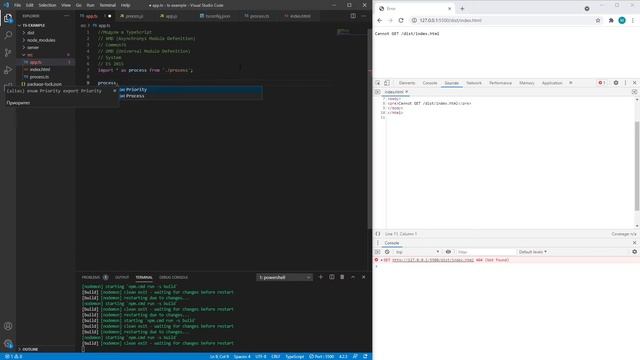Open the Chrome three-dot menu
This screenshot has height=360, width=640.
point(633,20)
